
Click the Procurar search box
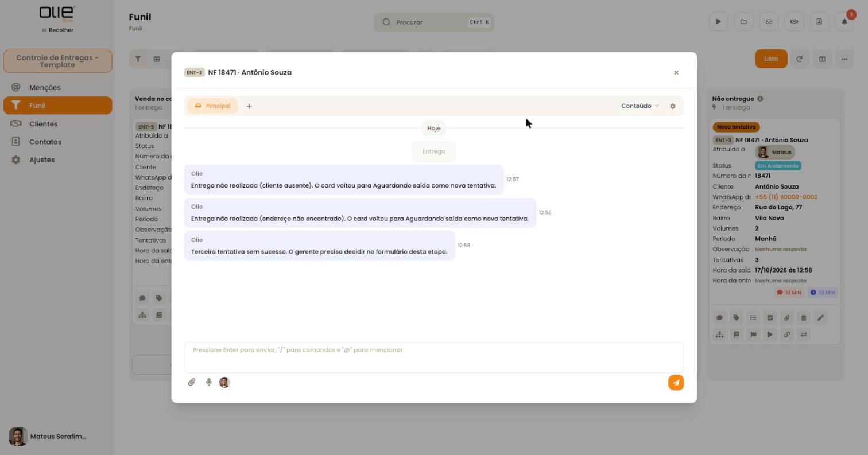434,22
